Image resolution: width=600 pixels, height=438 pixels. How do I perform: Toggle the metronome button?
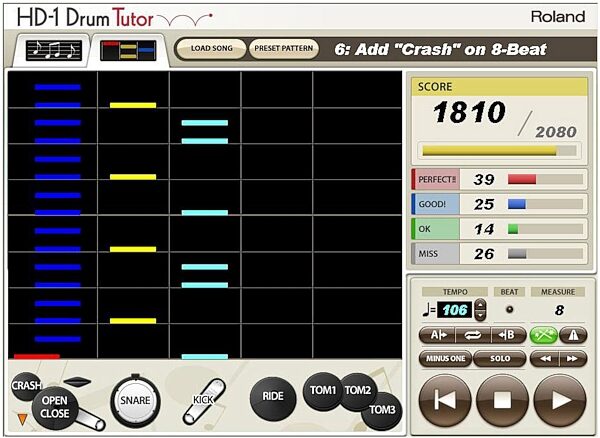tap(573, 335)
